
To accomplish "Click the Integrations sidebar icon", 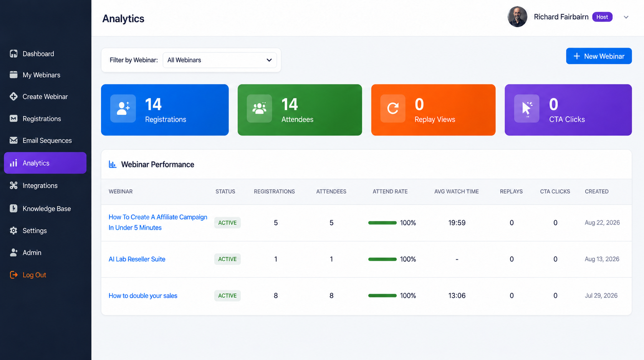I will [13, 185].
